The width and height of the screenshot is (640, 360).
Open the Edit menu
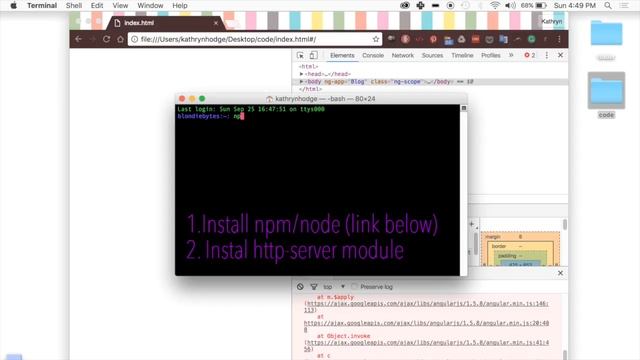[97, 6]
